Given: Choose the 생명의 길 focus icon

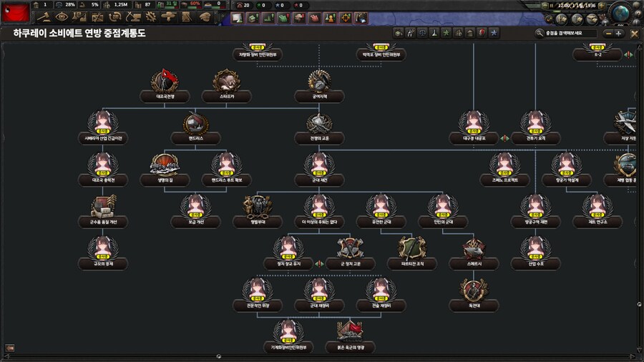Looking at the screenshot, I should [165, 166].
